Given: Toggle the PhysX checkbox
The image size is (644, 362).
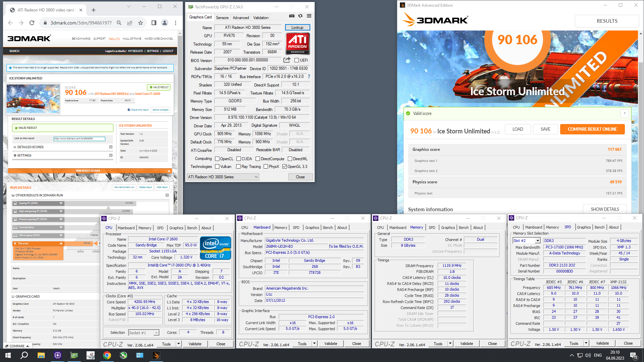Looking at the screenshot, I should coord(266,167).
